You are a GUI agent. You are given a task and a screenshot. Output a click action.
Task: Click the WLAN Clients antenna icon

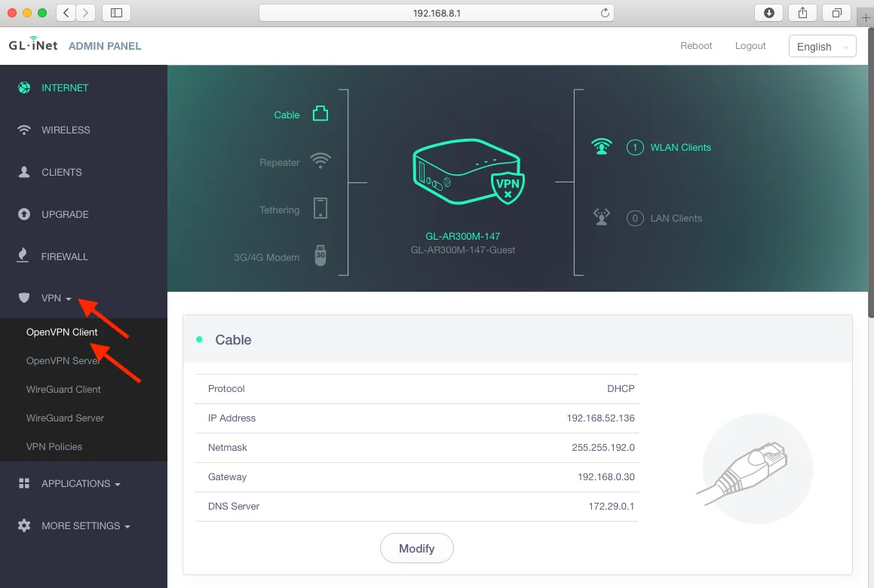click(x=601, y=147)
